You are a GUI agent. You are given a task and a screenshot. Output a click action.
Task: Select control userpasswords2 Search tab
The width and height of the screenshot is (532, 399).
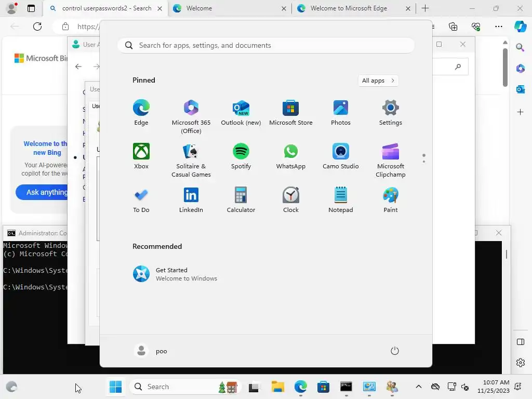tap(107, 8)
